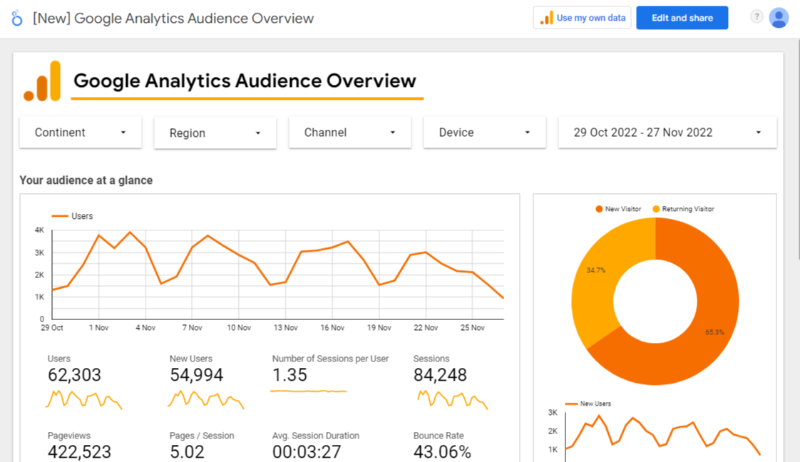Click the Bounce Rate value 43.06%
The image size is (800, 462).
(442, 452)
